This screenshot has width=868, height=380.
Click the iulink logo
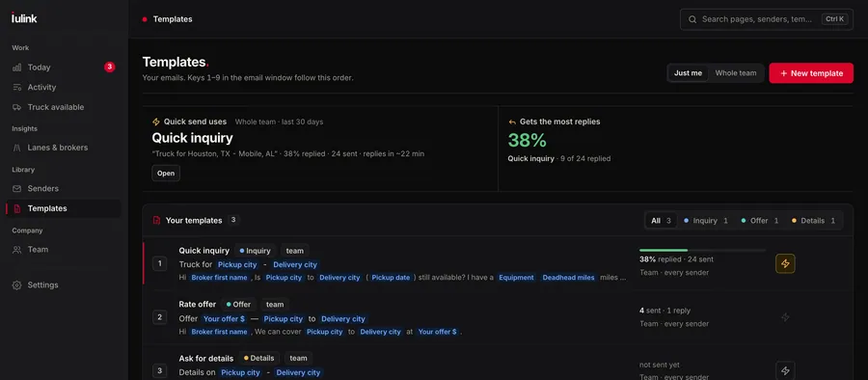[24, 18]
